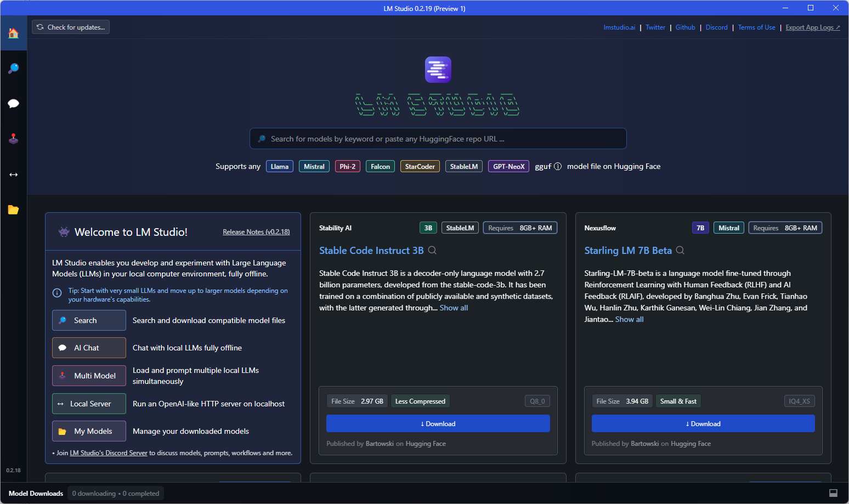
Task: Expand Stable Code Instruct description with Show all
Action: [x=454, y=308]
